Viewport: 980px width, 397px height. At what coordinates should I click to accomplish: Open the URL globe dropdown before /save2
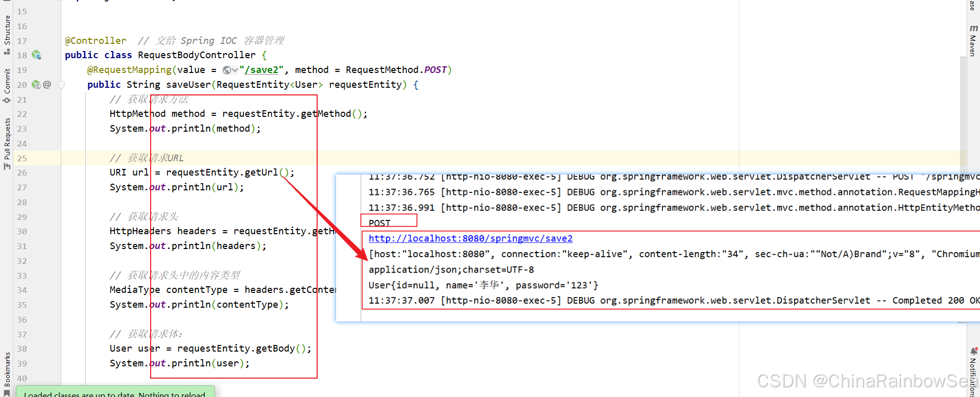[x=230, y=70]
